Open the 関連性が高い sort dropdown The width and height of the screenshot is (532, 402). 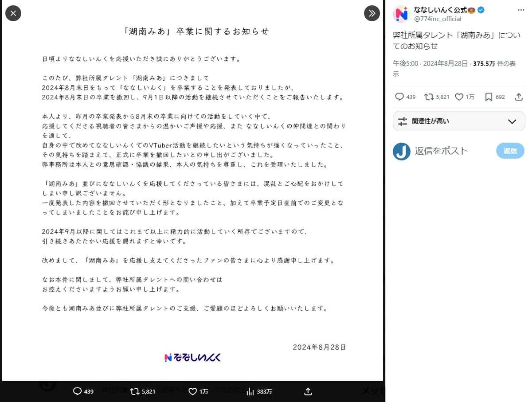(458, 121)
